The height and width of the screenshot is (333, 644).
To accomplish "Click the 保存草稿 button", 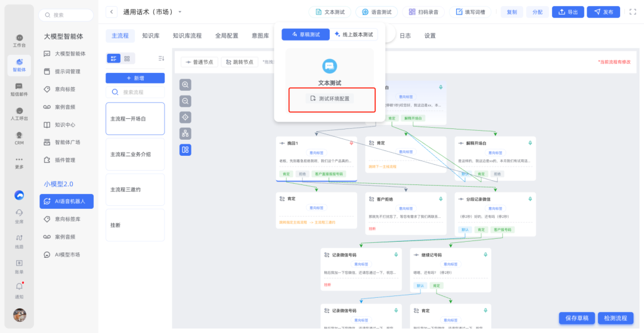I will coord(577,318).
